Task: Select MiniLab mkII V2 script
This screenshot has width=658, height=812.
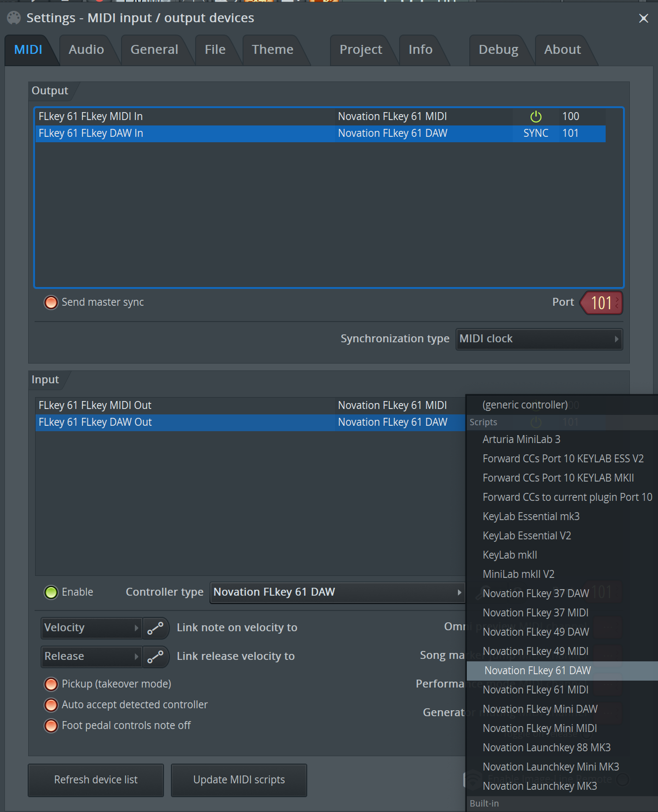Action: (562, 574)
